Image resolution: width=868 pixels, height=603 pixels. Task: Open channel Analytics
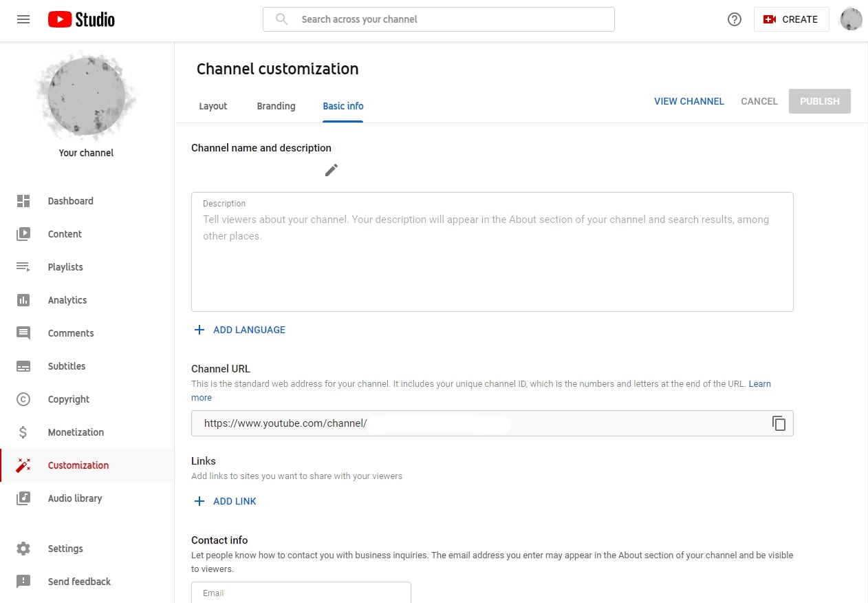click(67, 300)
